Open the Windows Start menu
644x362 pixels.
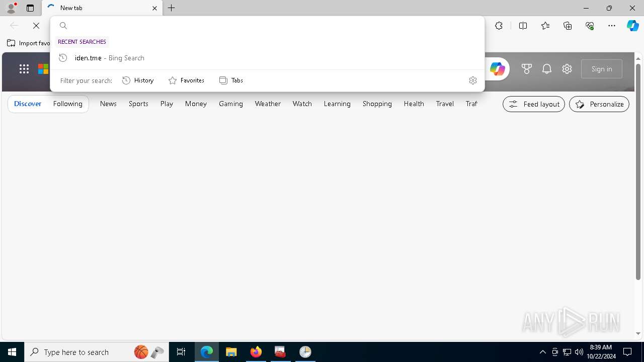pyautogui.click(x=12, y=352)
